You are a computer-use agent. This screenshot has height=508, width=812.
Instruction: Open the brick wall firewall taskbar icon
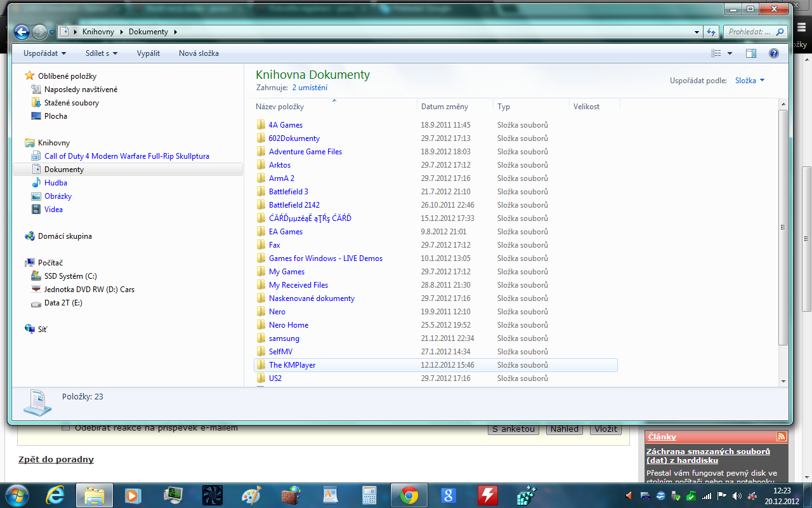click(x=291, y=495)
